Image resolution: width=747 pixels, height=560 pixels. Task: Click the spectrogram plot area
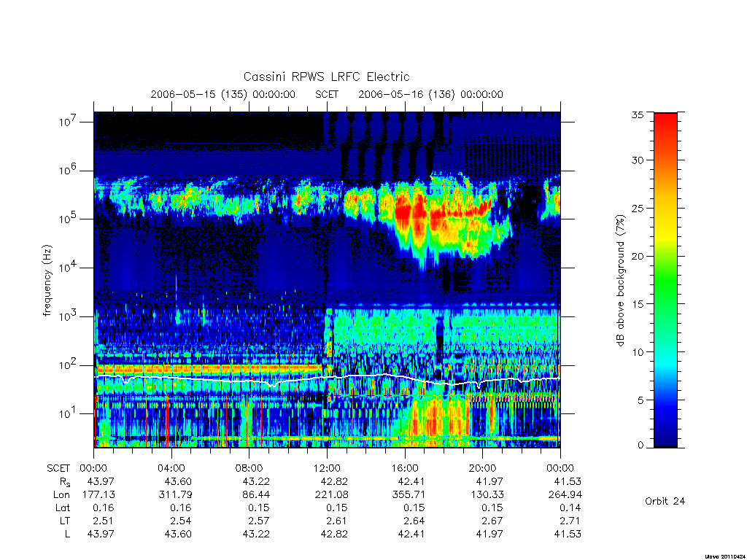coord(328,280)
